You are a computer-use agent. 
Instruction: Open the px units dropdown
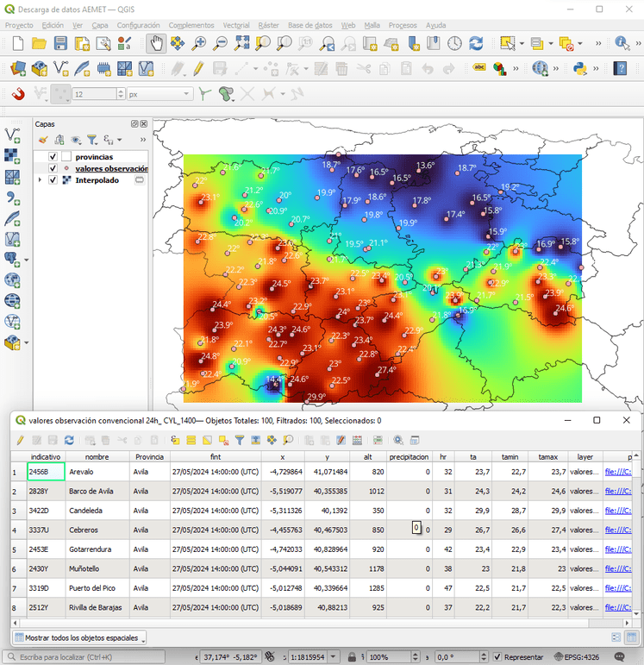(159, 94)
